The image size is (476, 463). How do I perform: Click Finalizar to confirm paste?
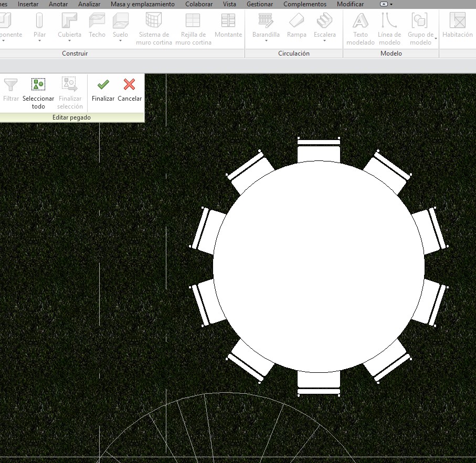click(x=103, y=89)
